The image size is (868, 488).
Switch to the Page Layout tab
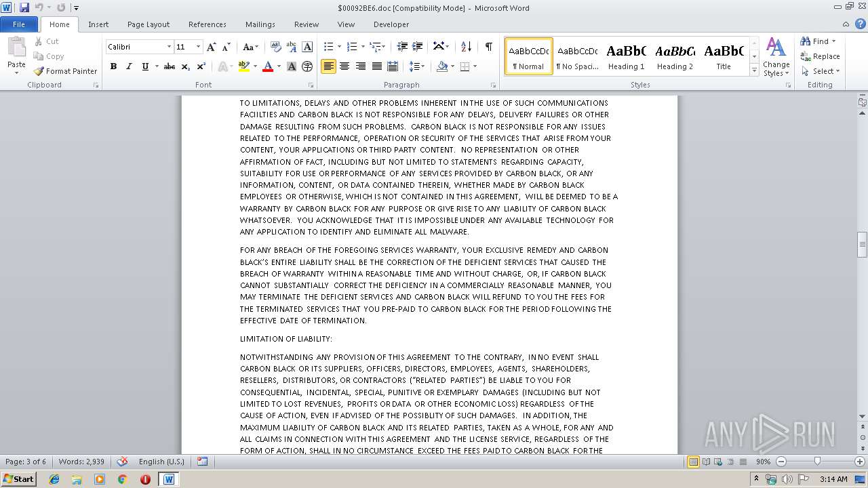[x=149, y=24]
